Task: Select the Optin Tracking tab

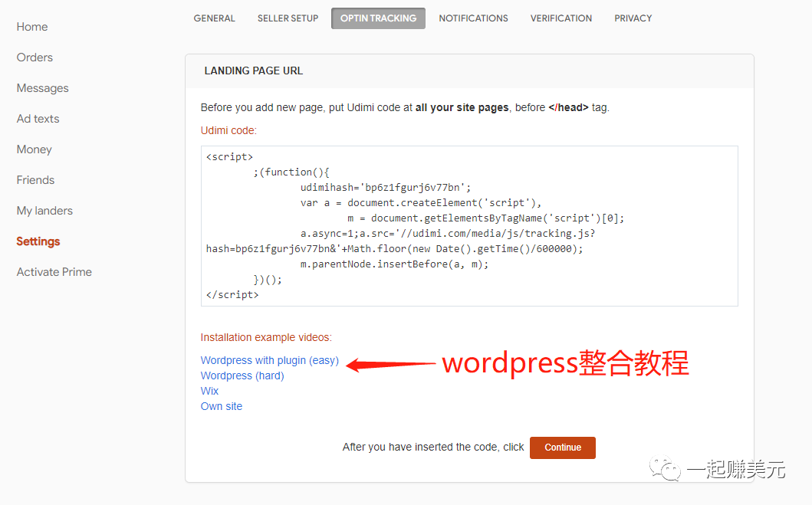Action: [378, 18]
